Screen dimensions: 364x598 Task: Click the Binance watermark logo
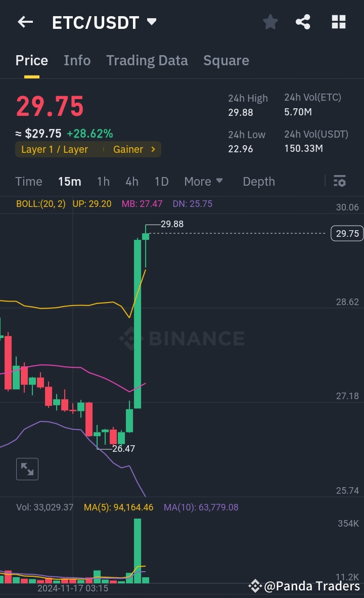pos(182,338)
